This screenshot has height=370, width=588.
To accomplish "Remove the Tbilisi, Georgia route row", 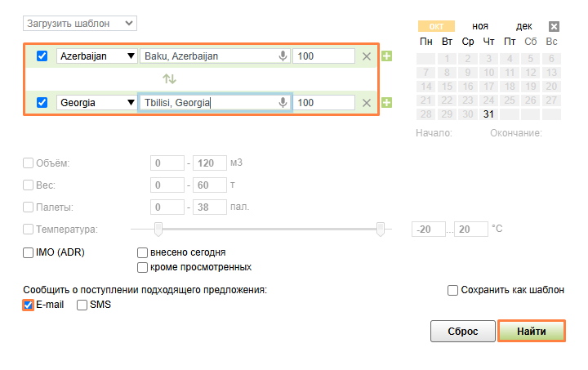I will click(x=367, y=103).
